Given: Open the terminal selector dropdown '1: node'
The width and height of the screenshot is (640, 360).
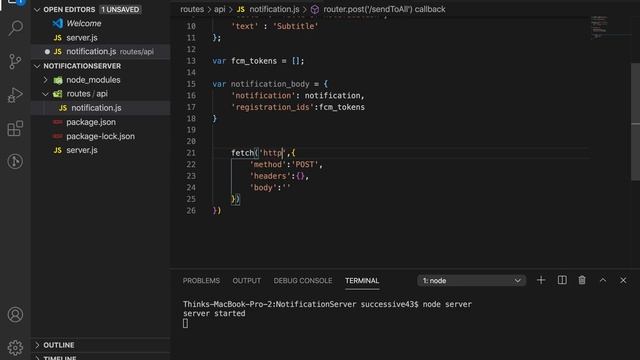Looking at the screenshot, I should (471, 280).
